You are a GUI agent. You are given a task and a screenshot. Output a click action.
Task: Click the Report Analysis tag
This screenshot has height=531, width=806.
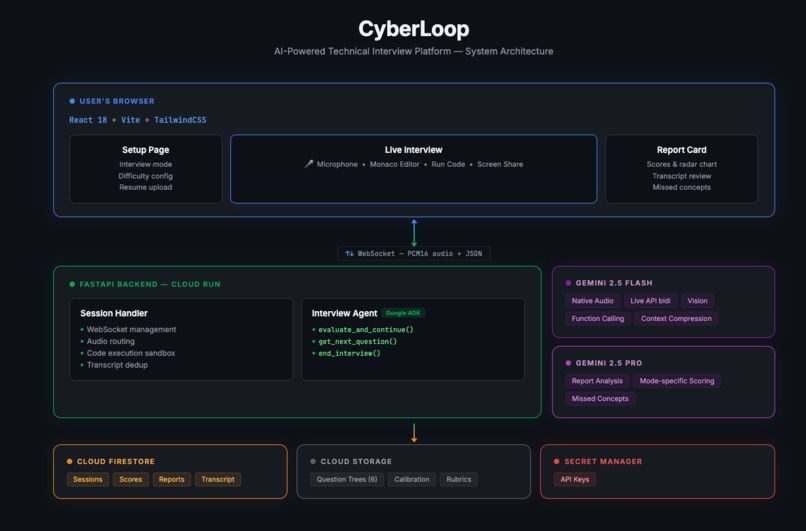click(x=597, y=381)
